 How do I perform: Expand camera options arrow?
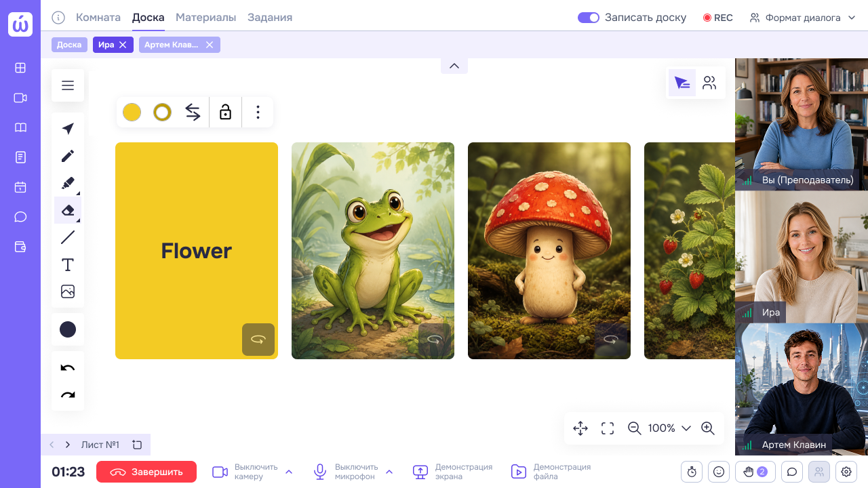click(x=289, y=472)
